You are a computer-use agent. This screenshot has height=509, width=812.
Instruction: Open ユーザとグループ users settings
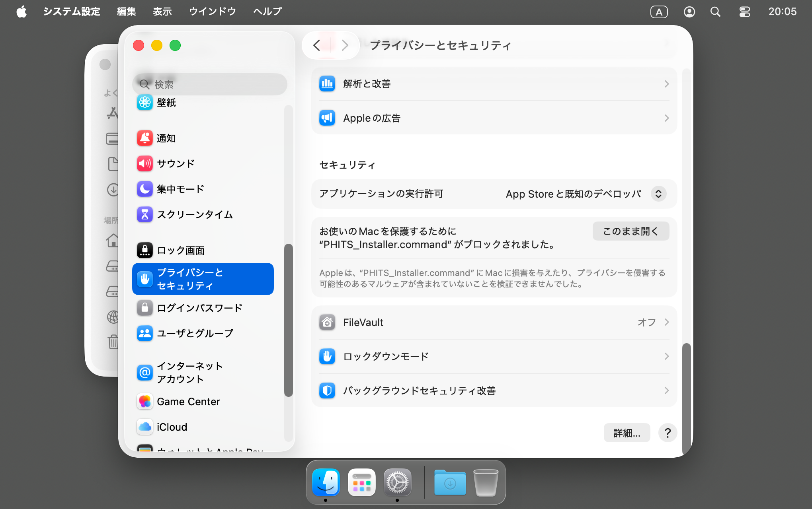(x=195, y=333)
